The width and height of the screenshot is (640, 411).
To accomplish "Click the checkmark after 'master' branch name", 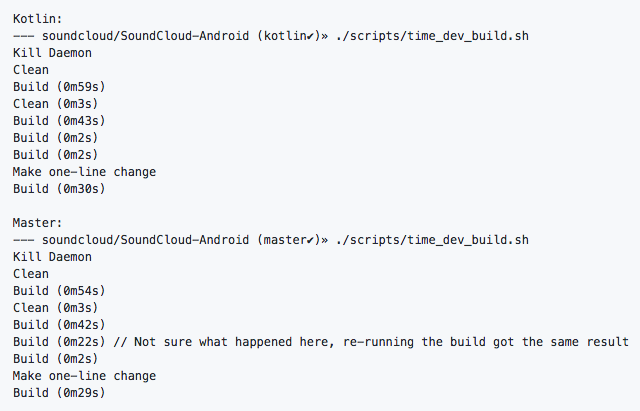I will coord(310,240).
